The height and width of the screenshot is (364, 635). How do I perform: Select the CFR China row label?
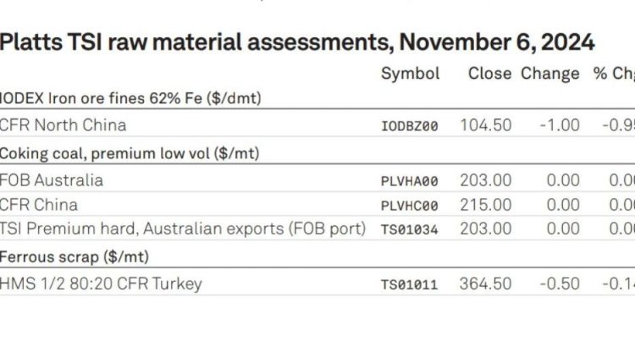point(38,205)
